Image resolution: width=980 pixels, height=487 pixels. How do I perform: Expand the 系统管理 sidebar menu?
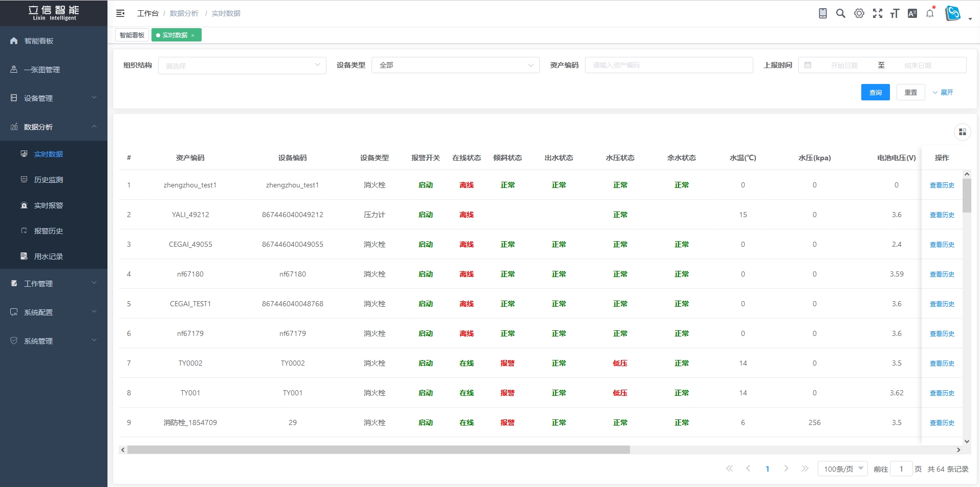[x=54, y=341]
